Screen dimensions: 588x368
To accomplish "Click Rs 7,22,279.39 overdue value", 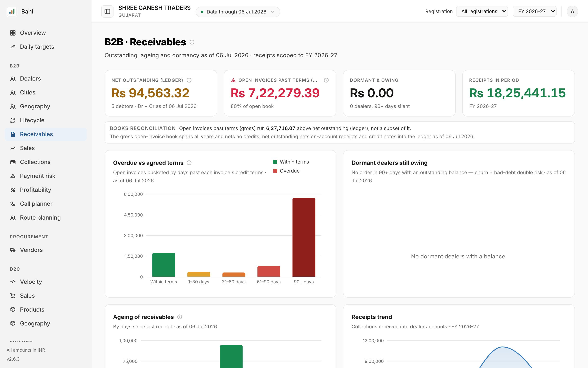I will coord(275,93).
